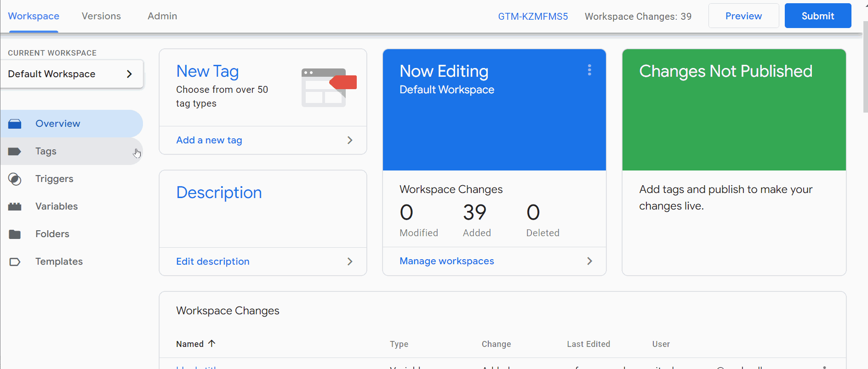The width and height of the screenshot is (868, 369).
Task: Click the Preview button
Action: 743,16
